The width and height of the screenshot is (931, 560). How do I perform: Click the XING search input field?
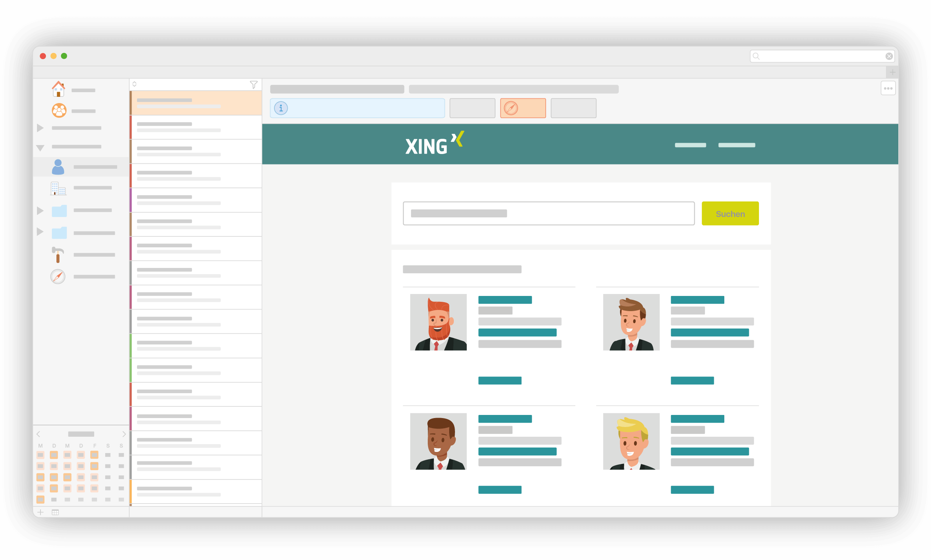tap(548, 213)
